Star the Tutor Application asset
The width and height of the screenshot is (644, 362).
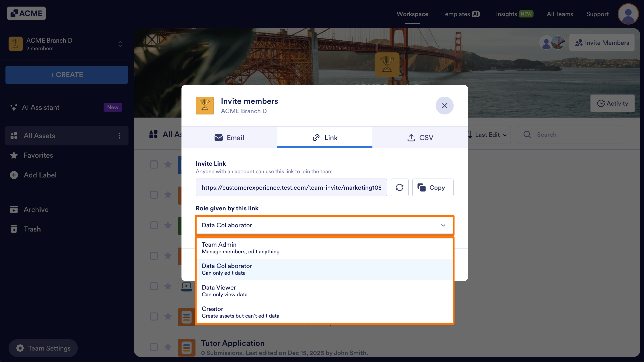click(168, 347)
